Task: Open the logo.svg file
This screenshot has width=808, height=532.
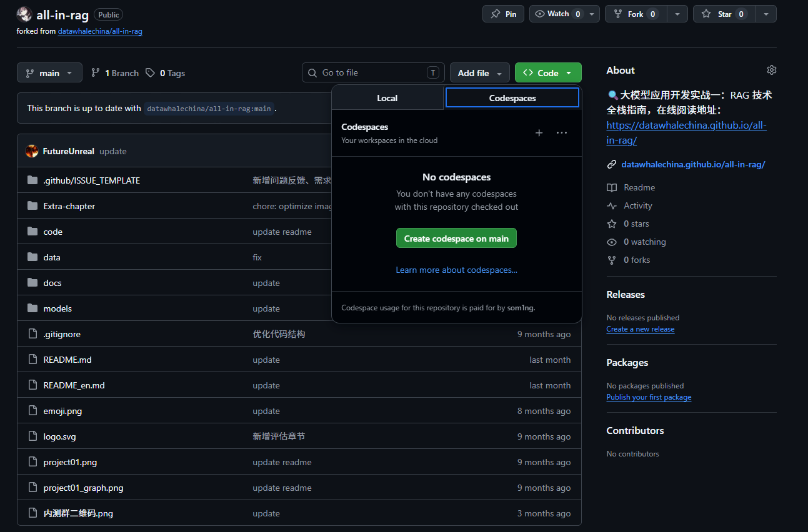Action: [x=60, y=436]
